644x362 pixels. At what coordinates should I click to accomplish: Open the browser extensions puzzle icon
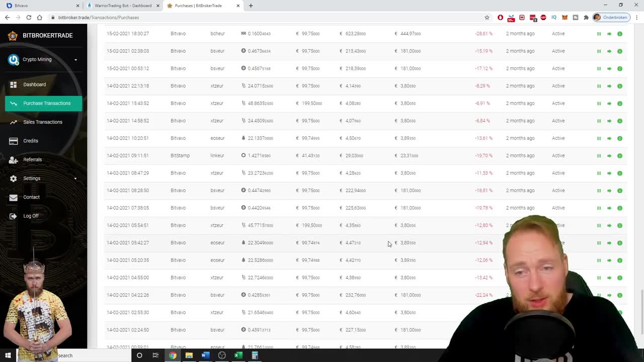[586, 17]
